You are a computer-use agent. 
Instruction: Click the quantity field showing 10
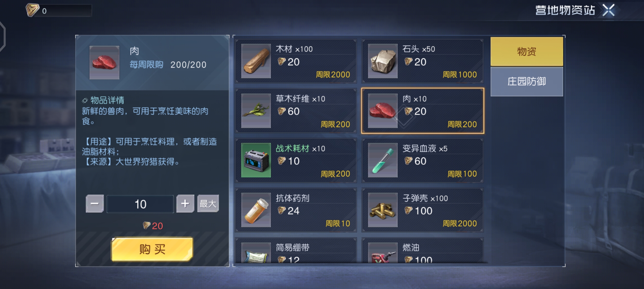click(x=140, y=204)
